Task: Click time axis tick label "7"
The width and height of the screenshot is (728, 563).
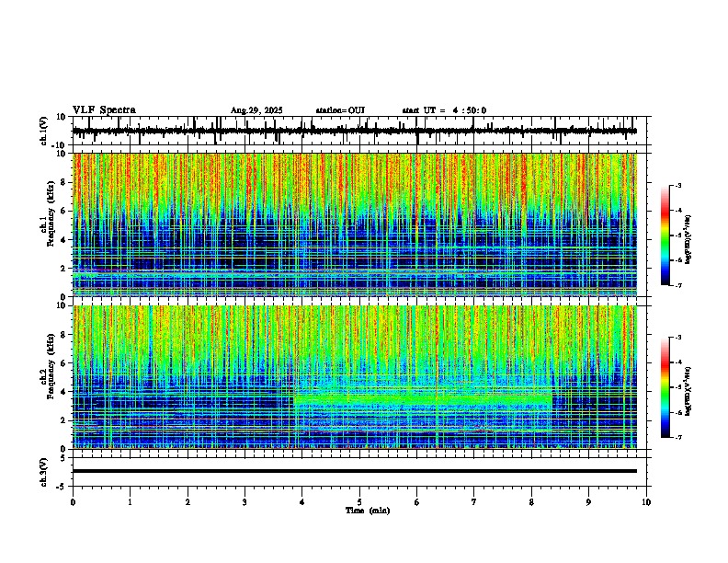Action: [x=474, y=502]
